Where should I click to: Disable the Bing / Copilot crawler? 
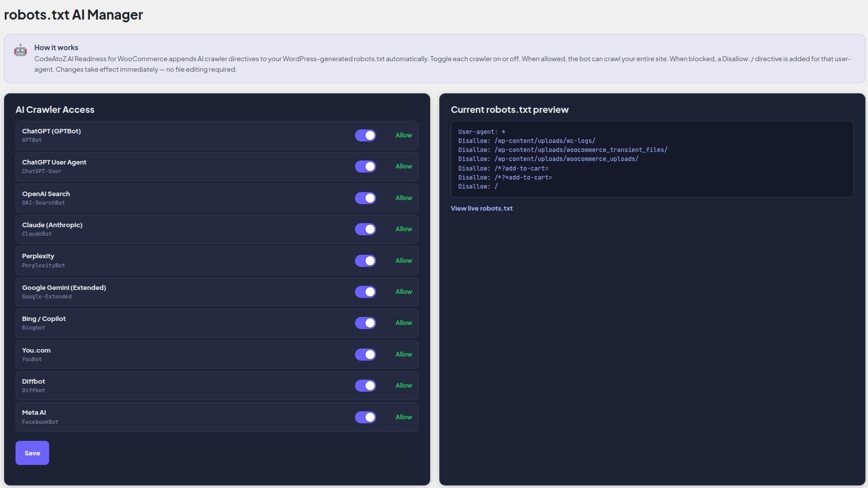point(366,323)
